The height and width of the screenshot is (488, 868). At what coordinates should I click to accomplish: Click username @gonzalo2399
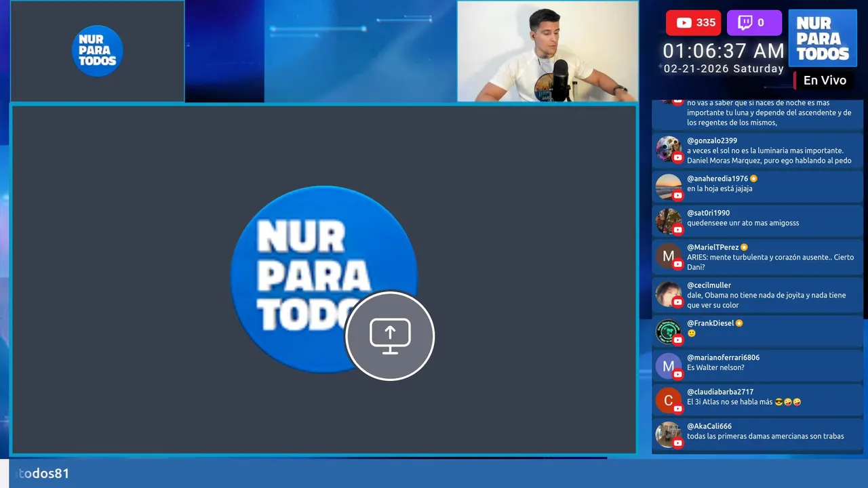tap(712, 141)
